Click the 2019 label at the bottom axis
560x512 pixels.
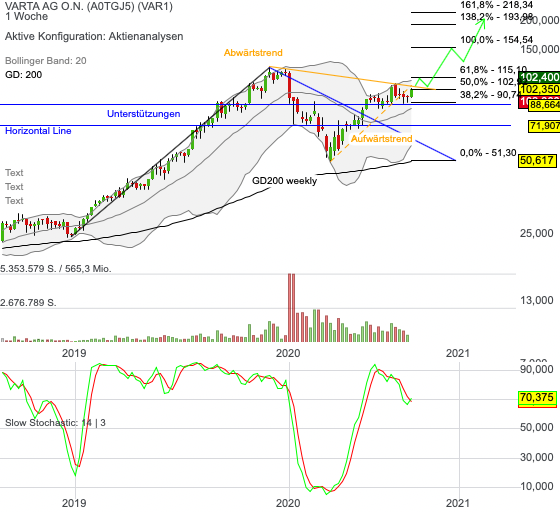tap(74, 503)
